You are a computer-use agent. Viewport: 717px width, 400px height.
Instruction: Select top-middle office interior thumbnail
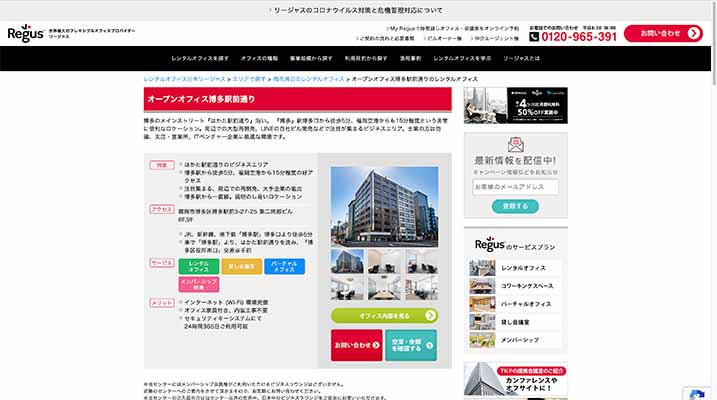(384, 261)
